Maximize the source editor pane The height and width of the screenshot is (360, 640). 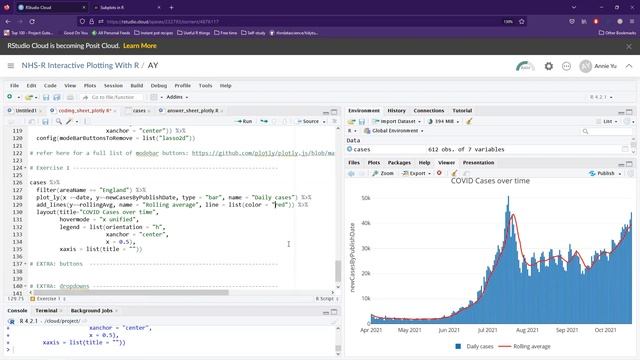[x=334, y=112]
